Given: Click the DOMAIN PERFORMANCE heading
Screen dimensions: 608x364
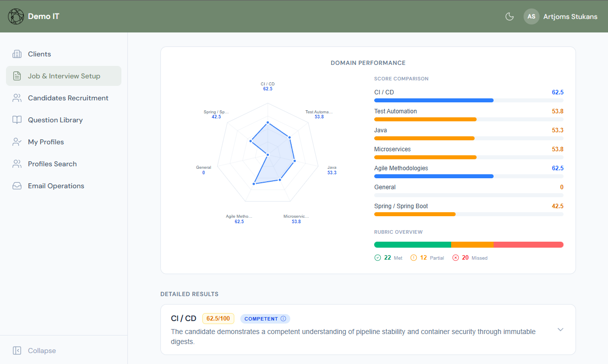Looking at the screenshot, I should click(x=368, y=63).
